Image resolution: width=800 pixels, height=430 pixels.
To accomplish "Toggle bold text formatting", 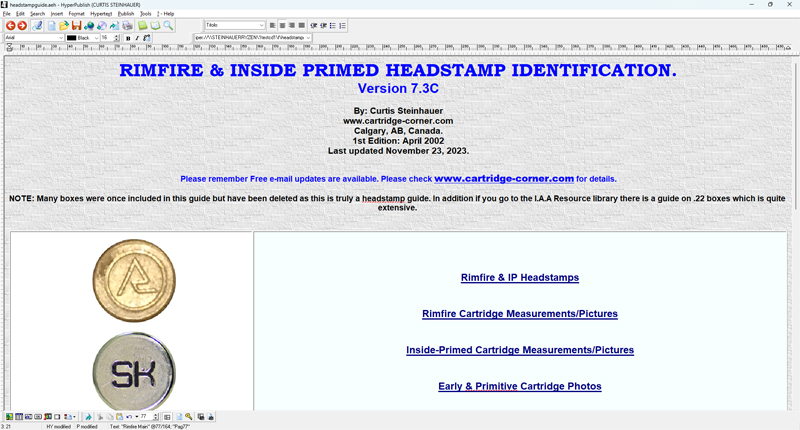I will tap(128, 38).
